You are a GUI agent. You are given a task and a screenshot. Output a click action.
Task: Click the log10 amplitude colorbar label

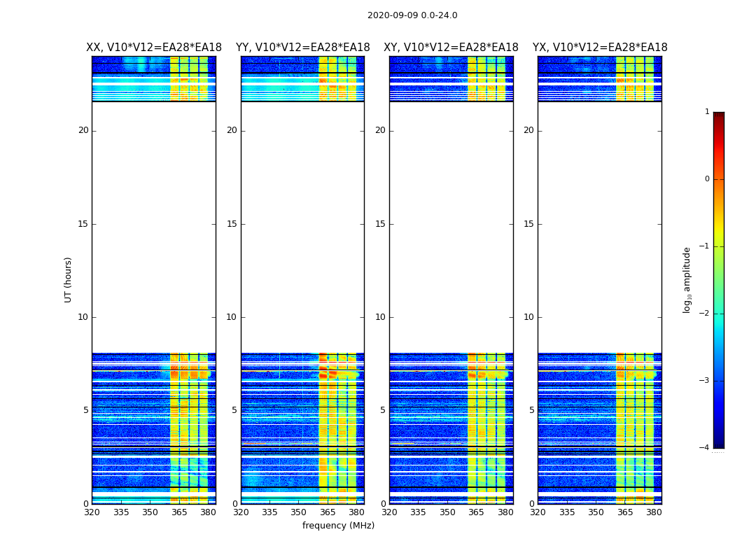tap(687, 280)
